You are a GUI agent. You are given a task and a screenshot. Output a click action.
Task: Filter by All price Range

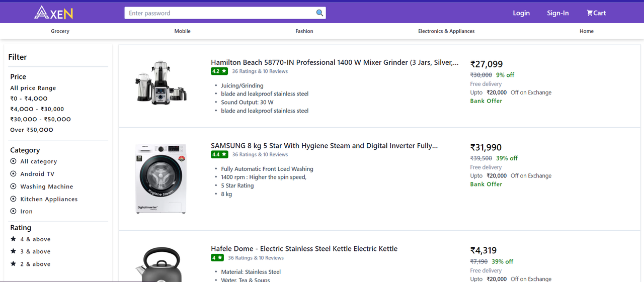[33, 88]
